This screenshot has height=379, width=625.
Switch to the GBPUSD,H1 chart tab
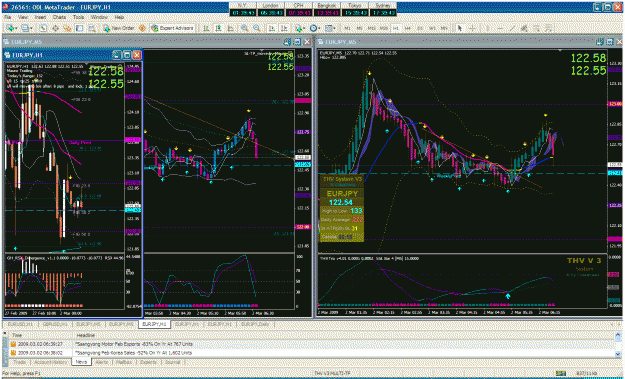pos(55,324)
